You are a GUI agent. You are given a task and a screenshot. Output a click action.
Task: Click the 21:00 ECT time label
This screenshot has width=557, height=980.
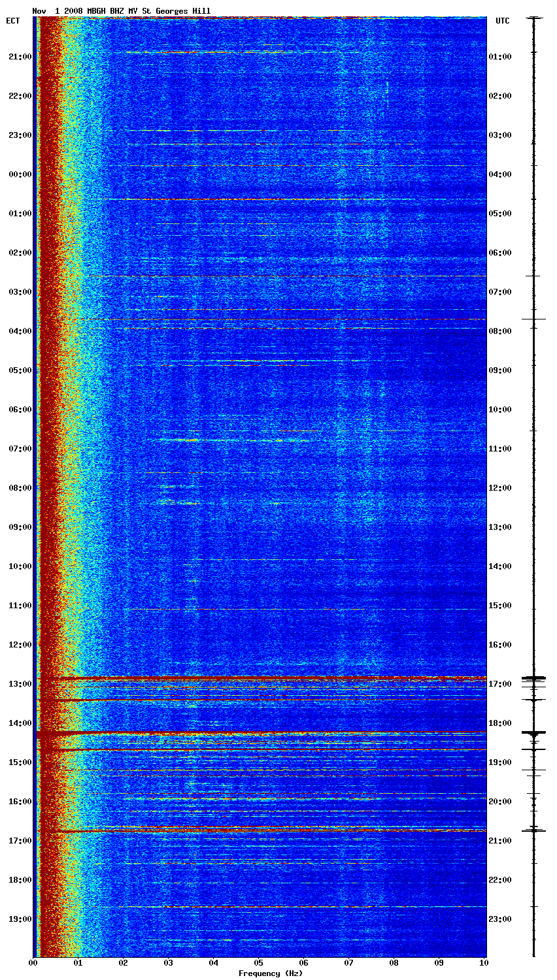pos(20,57)
